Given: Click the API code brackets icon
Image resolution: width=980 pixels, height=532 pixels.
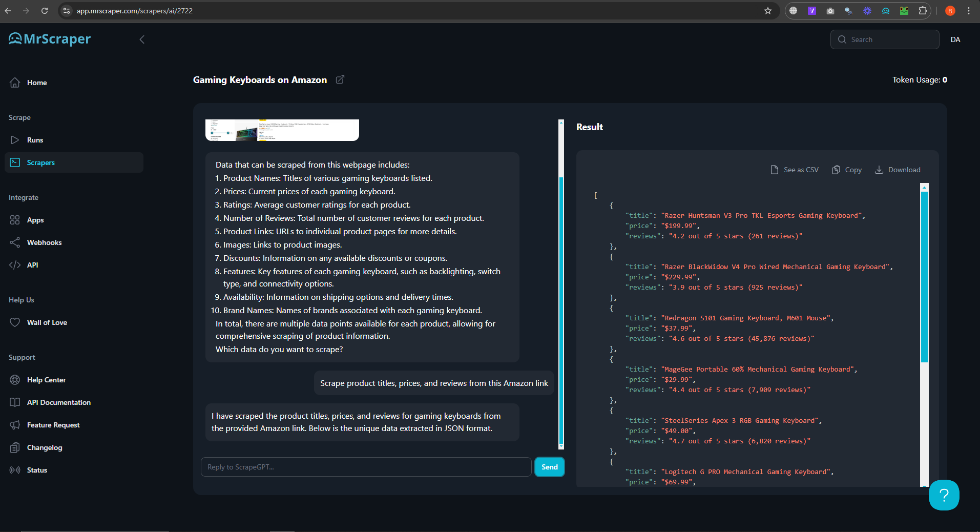Looking at the screenshot, I should [x=15, y=265].
